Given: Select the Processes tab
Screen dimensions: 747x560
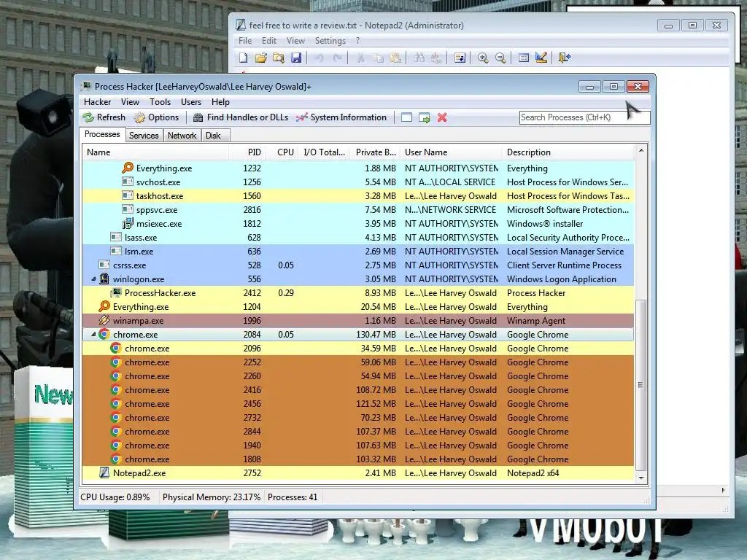Looking at the screenshot, I should click(102, 134).
